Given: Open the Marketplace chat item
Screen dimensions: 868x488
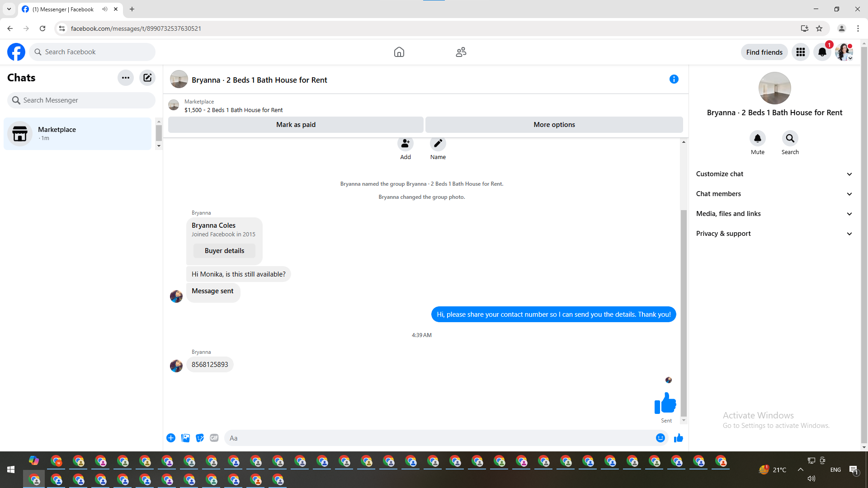Looking at the screenshot, I should (78, 134).
